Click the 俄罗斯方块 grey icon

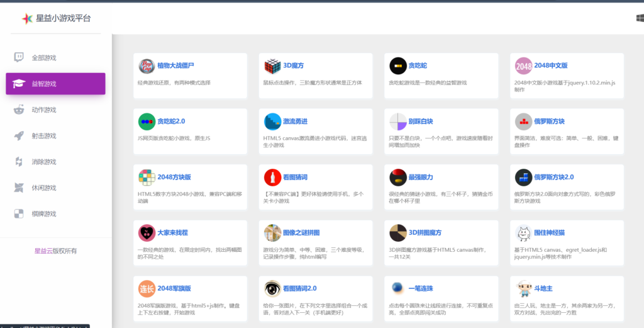pos(524,122)
